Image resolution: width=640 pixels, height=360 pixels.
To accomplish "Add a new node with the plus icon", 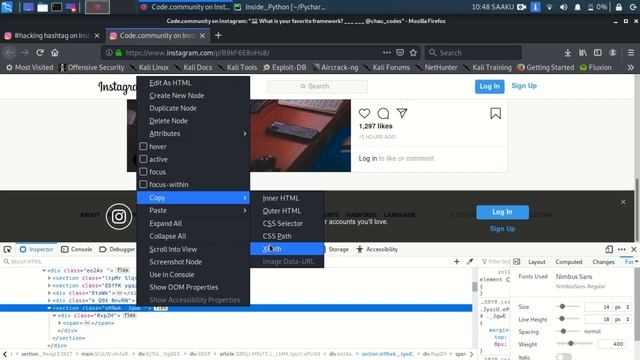I will (x=457, y=262).
